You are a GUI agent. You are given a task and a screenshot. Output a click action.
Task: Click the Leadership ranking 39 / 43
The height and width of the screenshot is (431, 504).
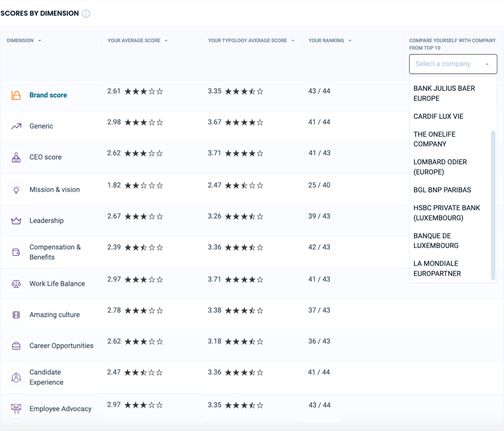(x=319, y=216)
